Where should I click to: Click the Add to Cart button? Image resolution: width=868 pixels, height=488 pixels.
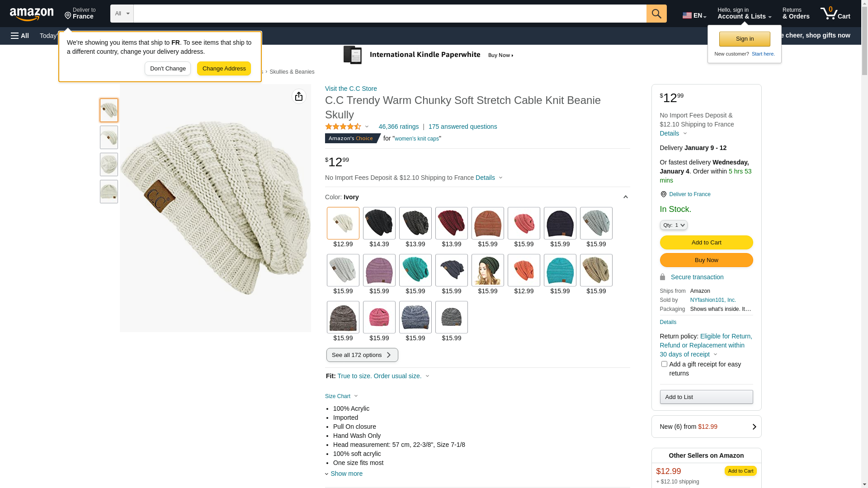pos(706,243)
